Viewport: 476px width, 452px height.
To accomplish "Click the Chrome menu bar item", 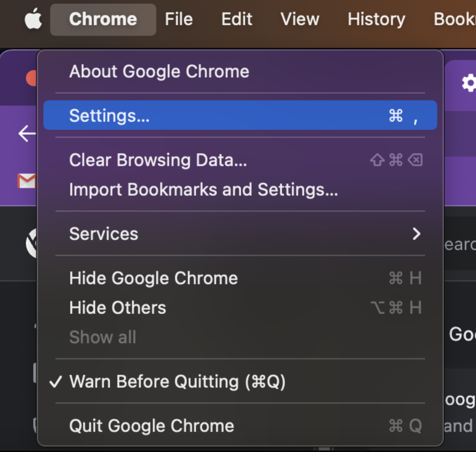I will (103, 19).
